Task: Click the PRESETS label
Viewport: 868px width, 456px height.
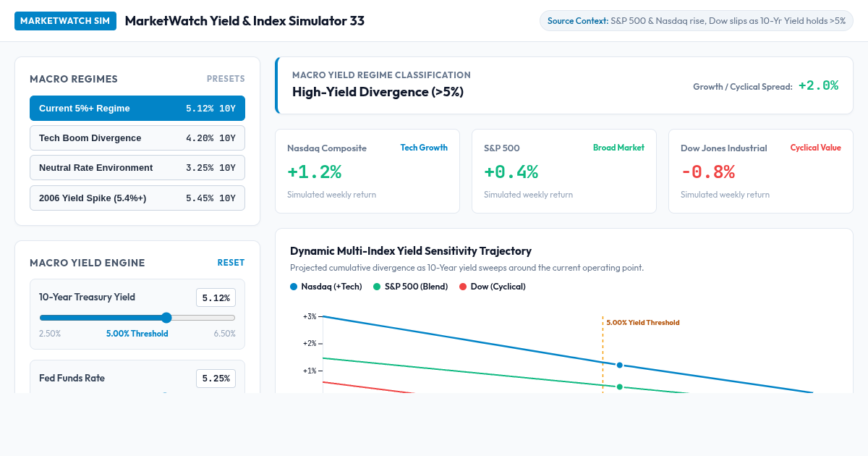Action: pyautogui.click(x=226, y=79)
